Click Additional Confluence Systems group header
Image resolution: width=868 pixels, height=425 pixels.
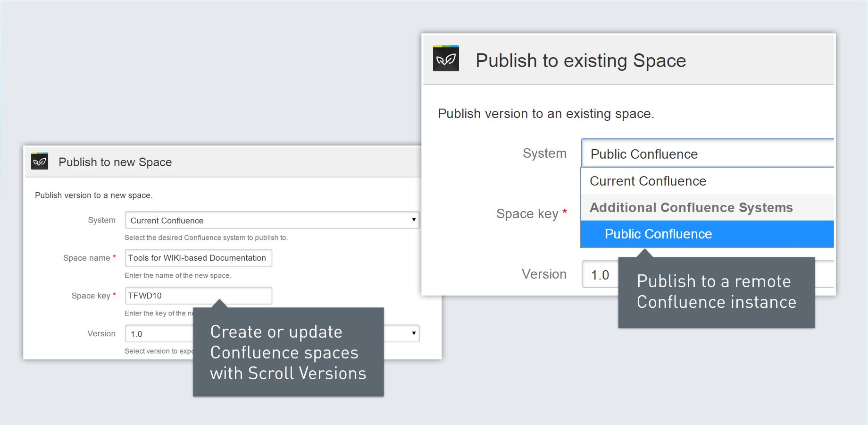click(x=708, y=207)
